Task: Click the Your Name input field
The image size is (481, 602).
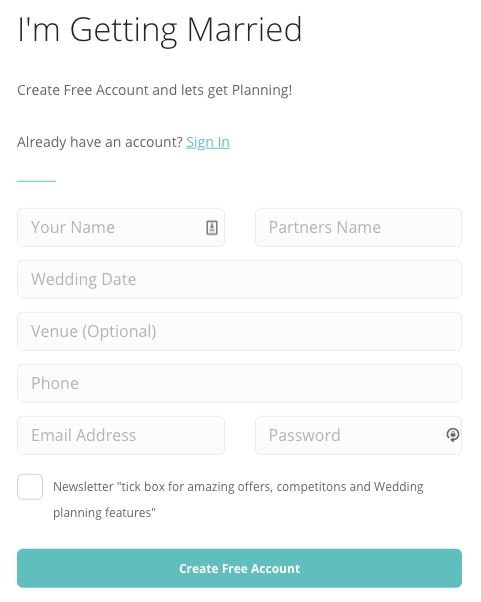Action: coord(121,227)
